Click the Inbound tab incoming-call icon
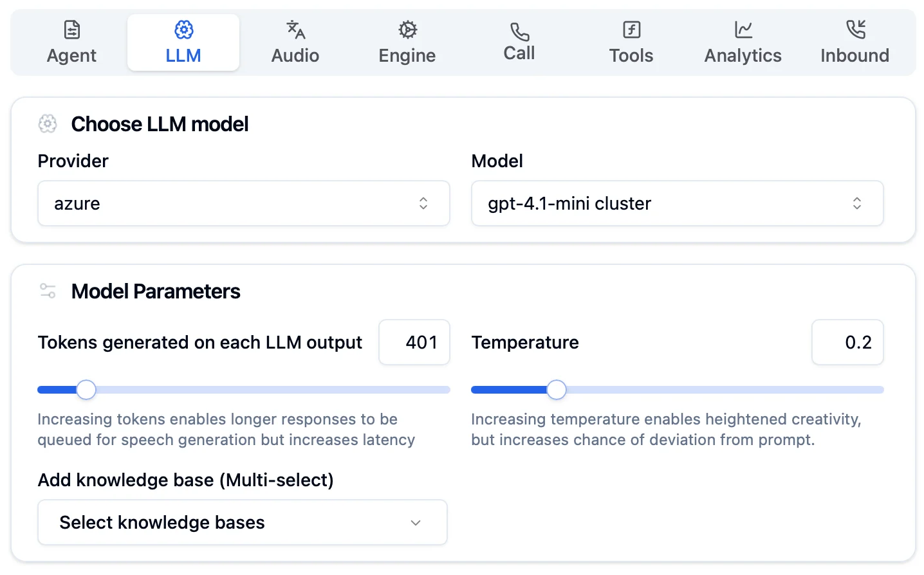 [855, 30]
